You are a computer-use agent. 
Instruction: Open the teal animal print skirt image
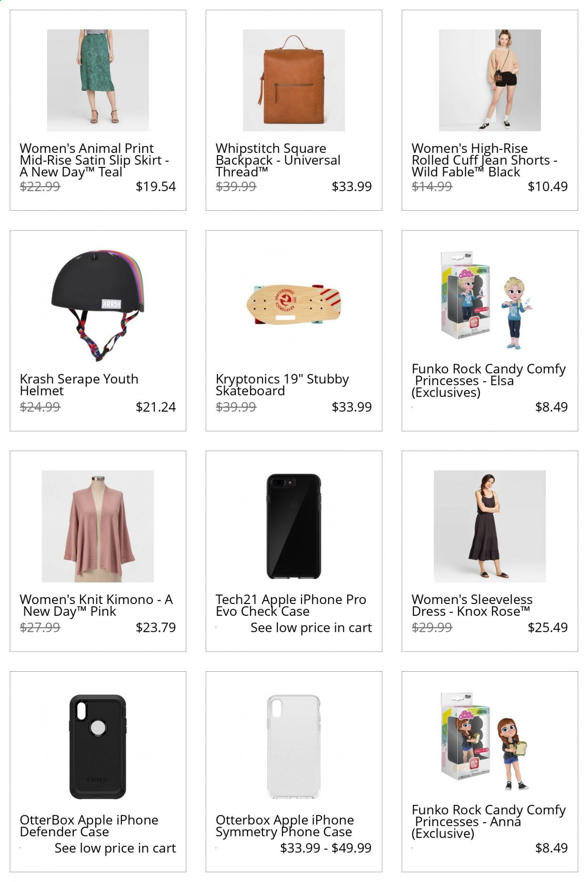pos(98,80)
